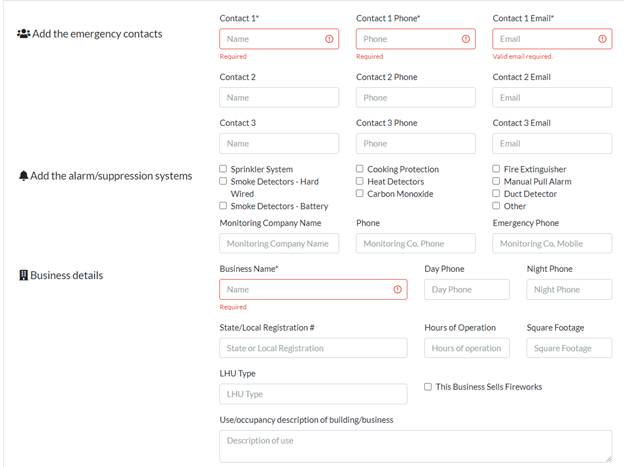Click the error icon in Contact 1 name field

click(x=329, y=39)
